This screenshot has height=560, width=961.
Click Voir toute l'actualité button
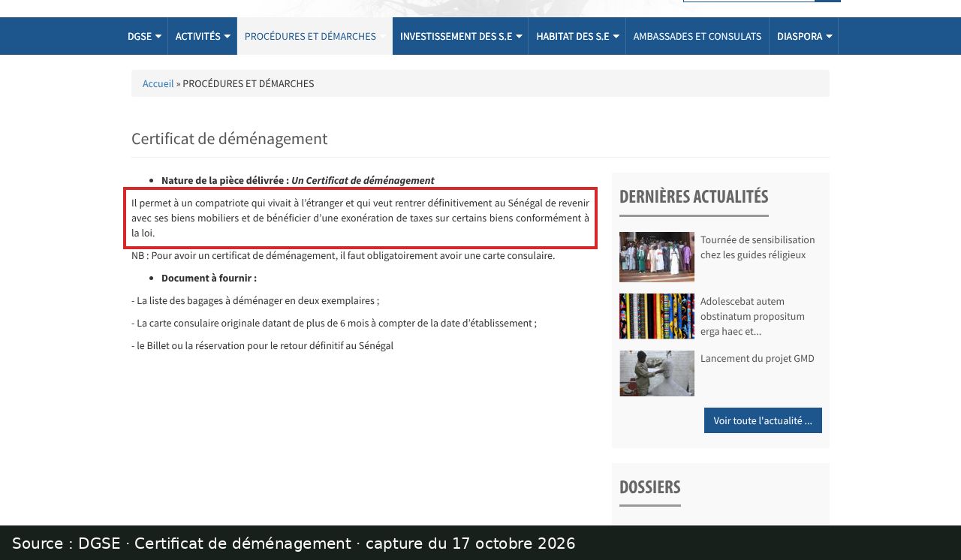(763, 420)
